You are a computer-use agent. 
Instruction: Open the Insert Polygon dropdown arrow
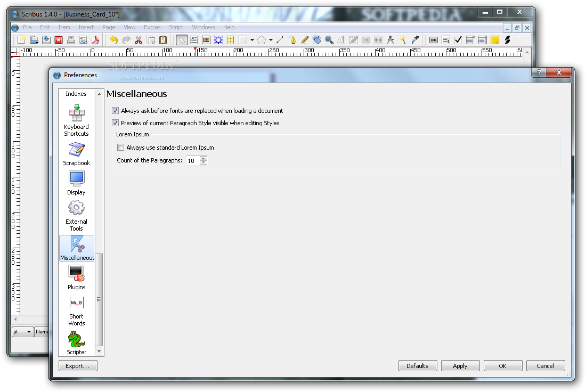271,40
